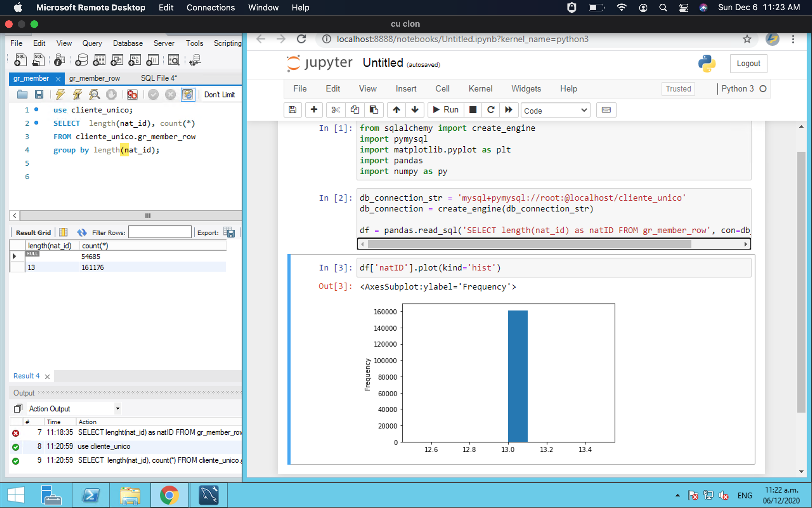812x508 pixels.
Task: Move selected cell up in Jupyter
Action: click(396, 110)
